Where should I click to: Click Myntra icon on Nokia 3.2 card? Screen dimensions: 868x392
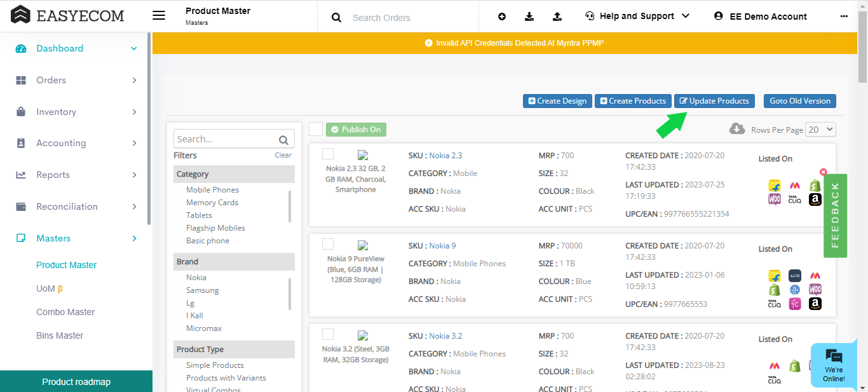pyautogui.click(x=775, y=366)
